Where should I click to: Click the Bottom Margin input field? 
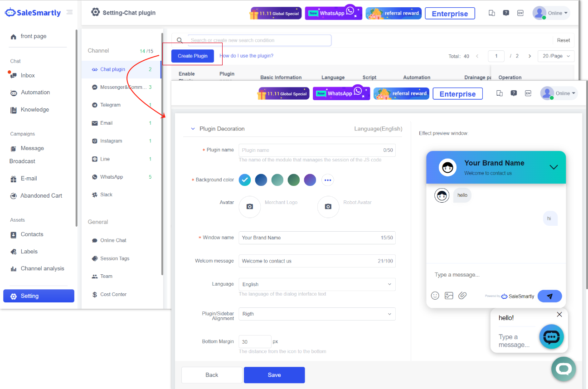[255, 341]
